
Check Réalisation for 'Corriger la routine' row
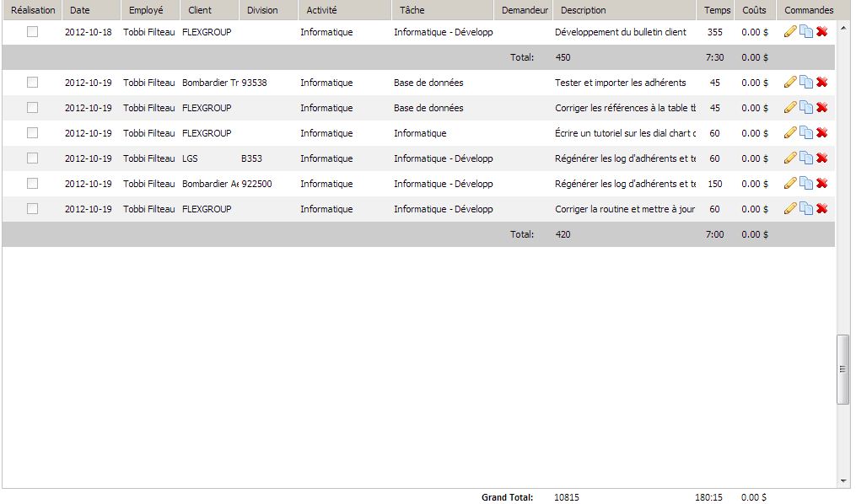pyautogui.click(x=33, y=208)
